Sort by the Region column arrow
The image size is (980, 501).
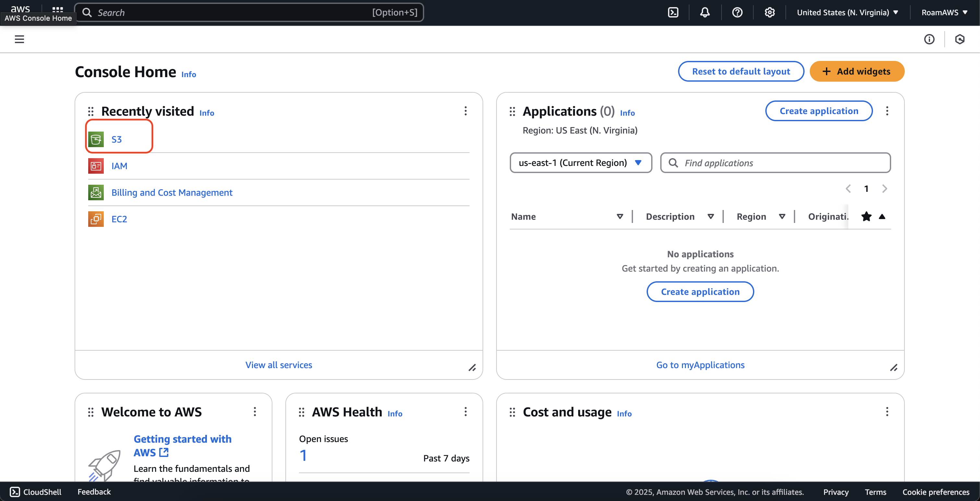click(x=782, y=217)
